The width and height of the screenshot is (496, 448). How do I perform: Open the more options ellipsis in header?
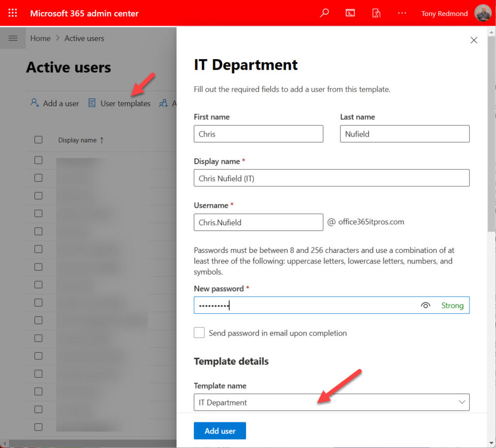pos(402,13)
